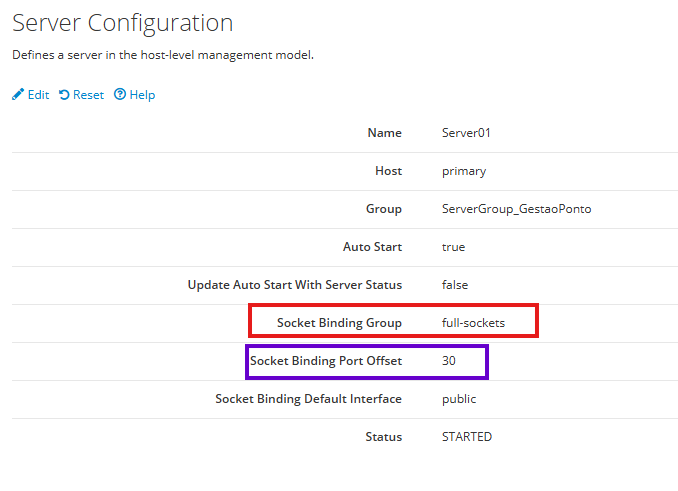This screenshot has height=491, width=678.
Task: Click the Auto Start value true
Action: pos(453,247)
